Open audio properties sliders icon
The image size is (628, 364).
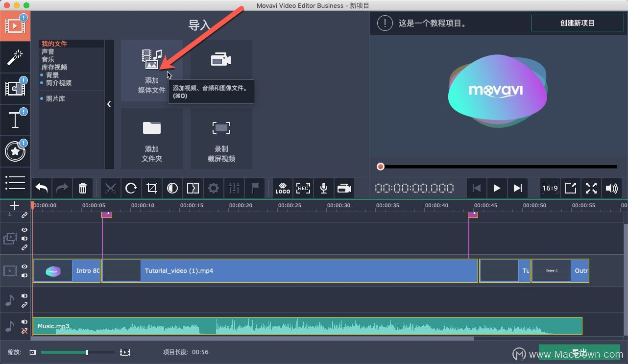(x=234, y=188)
